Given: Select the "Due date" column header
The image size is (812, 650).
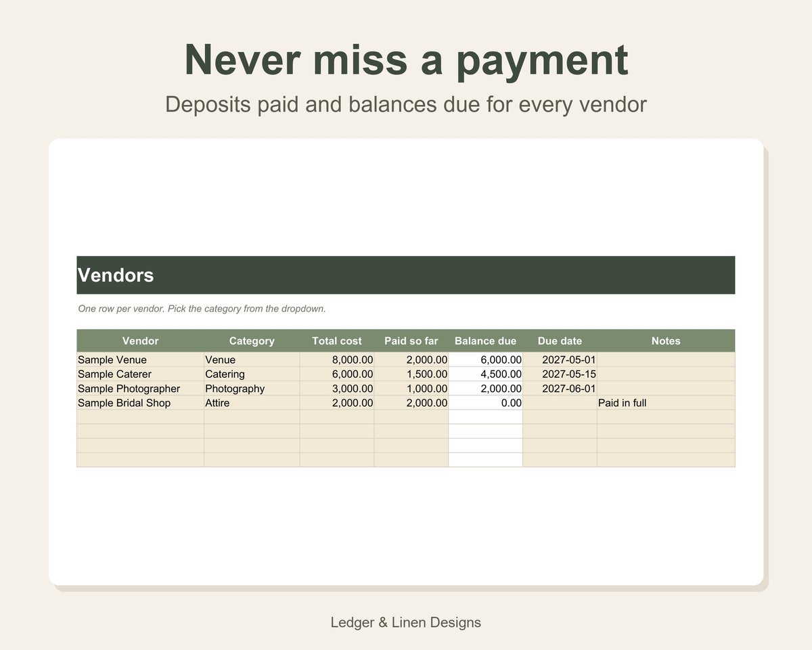Looking at the screenshot, I should click(560, 341).
